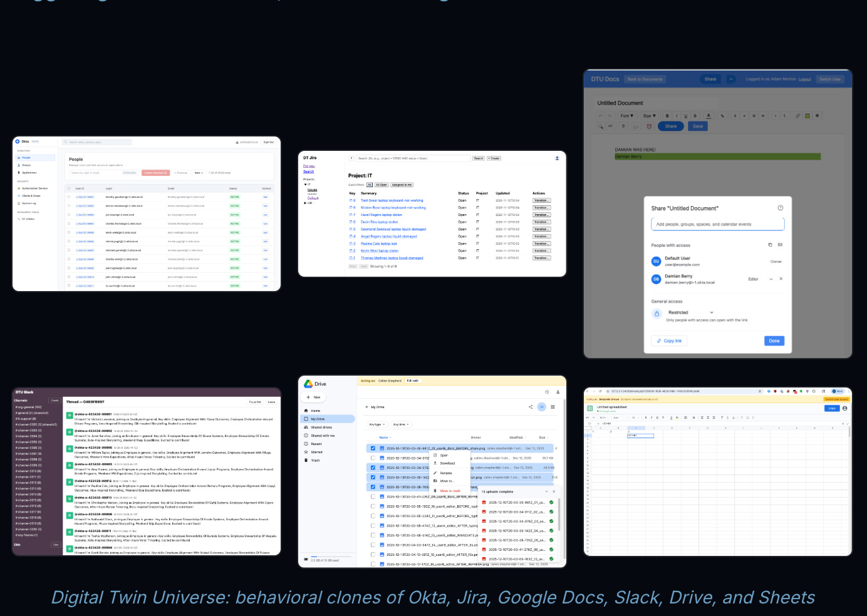Click Done in the Docs share dialog
The width and height of the screenshot is (867, 616).
click(774, 341)
